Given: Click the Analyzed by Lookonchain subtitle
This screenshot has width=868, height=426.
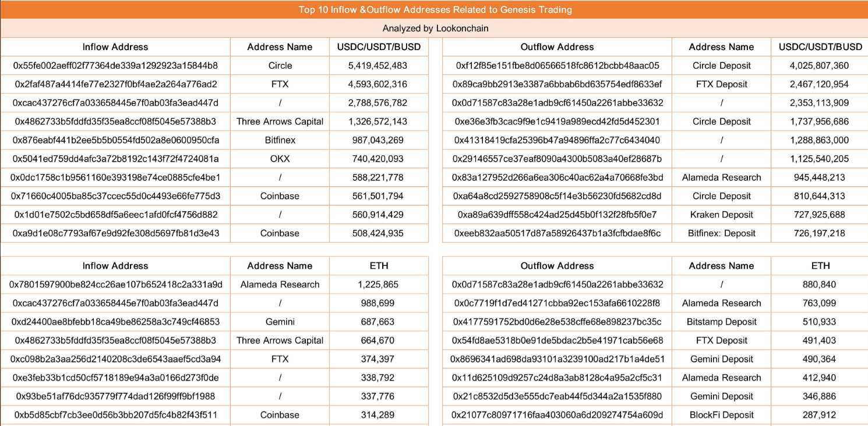Looking at the screenshot, I should coord(435,28).
